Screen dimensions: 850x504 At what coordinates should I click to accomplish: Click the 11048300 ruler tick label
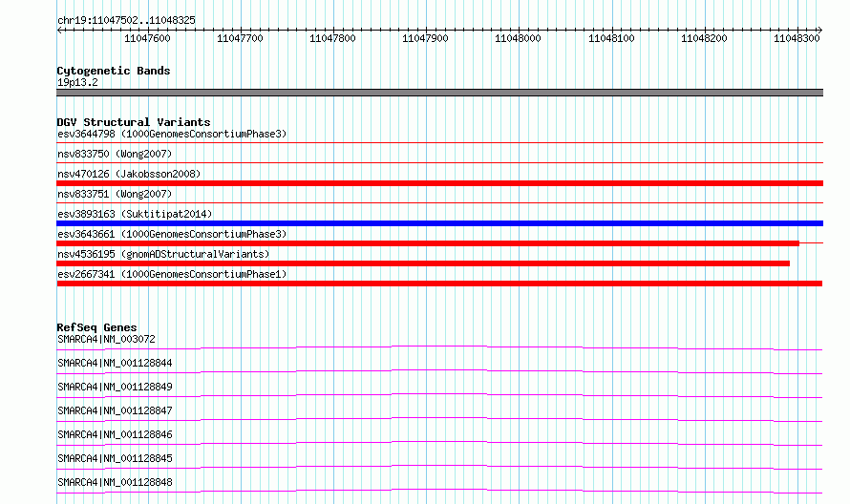pyautogui.click(x=797, y=38)
